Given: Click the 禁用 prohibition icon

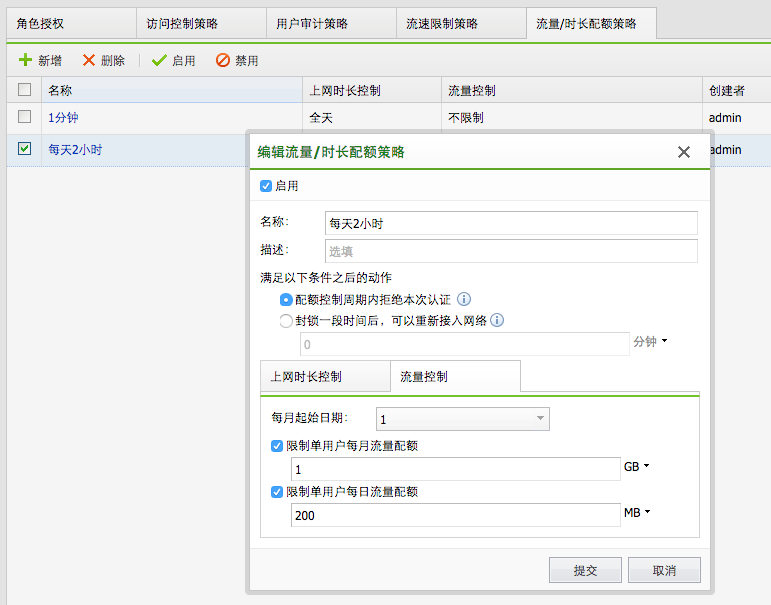Looking at the screenshot, I should click(223, 61).
